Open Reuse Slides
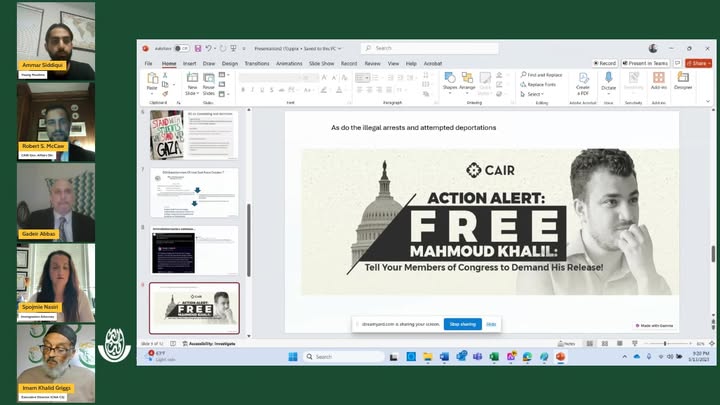Viewport: 720px width, 405px height. pos(209,84)
